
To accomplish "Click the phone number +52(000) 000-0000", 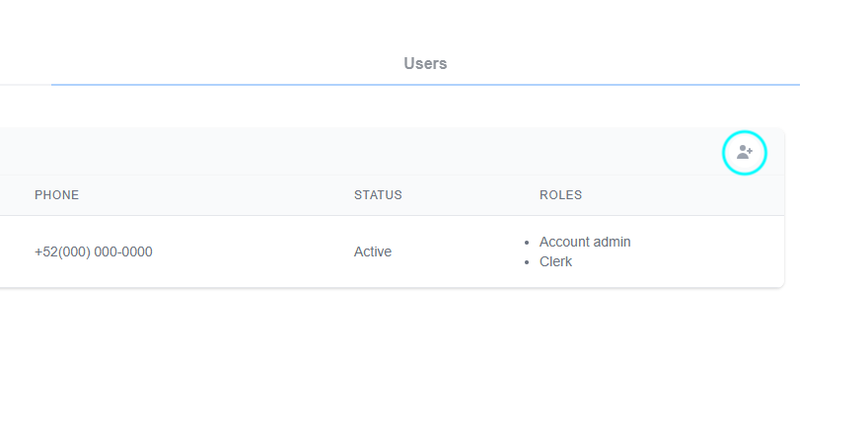I will (94, 251).
